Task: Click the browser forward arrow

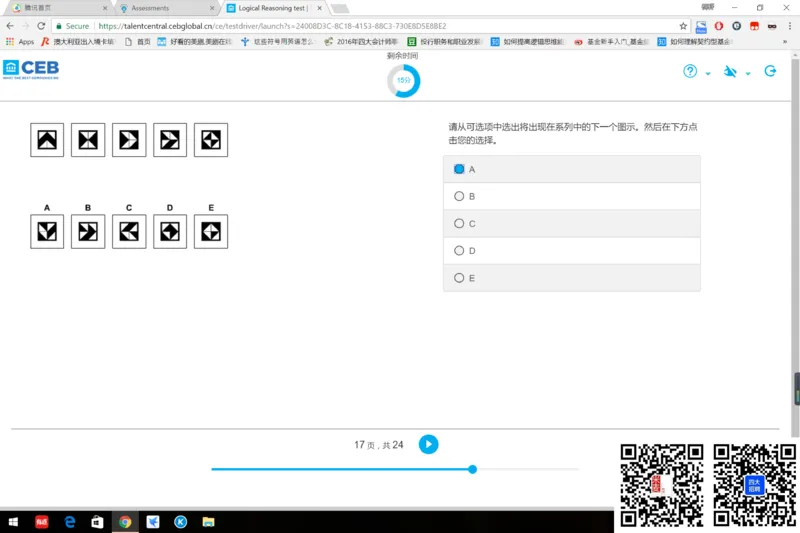Action: click(x=26, y=26)
